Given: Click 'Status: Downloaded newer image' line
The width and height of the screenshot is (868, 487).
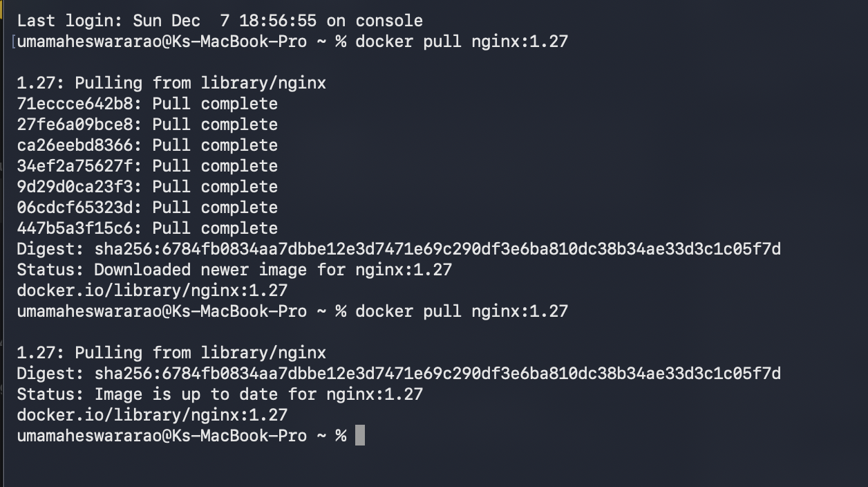Looking at the screenshot, I should 234,270.
